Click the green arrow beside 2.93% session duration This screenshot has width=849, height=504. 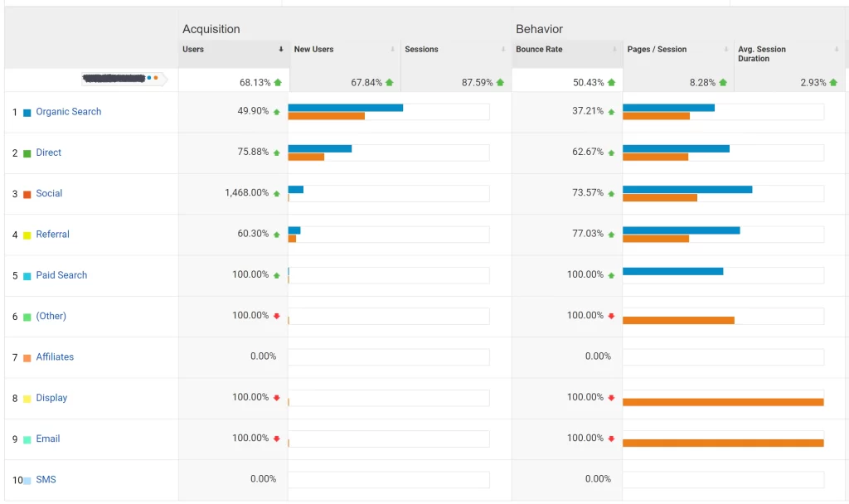coord(832,82)
